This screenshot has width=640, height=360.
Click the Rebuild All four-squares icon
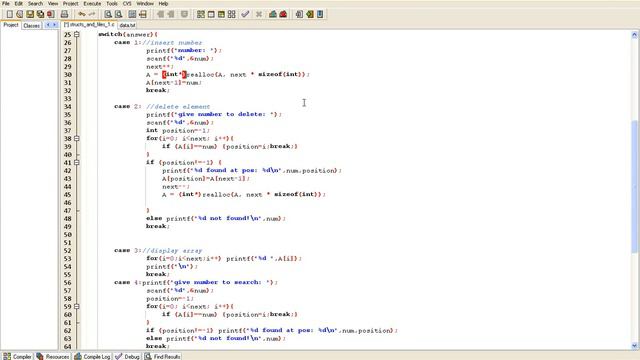231,14
